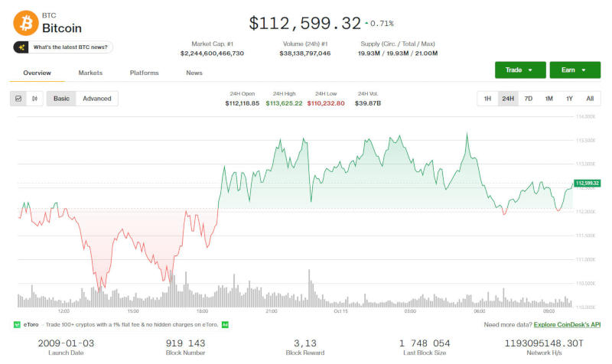Open the Platforms tab
The width and height of the screenshot is (612, 364).
pyautogui.click(x=145, y=73)
